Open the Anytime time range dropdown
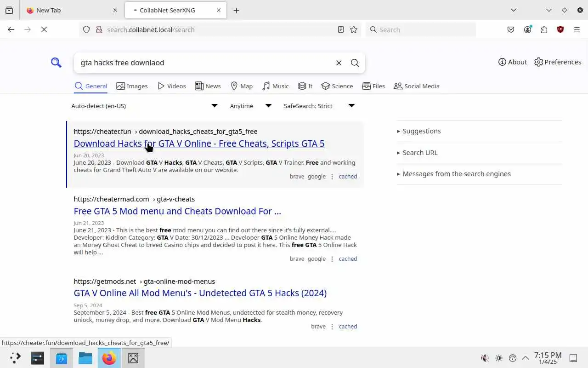 (x=251, y=106)
